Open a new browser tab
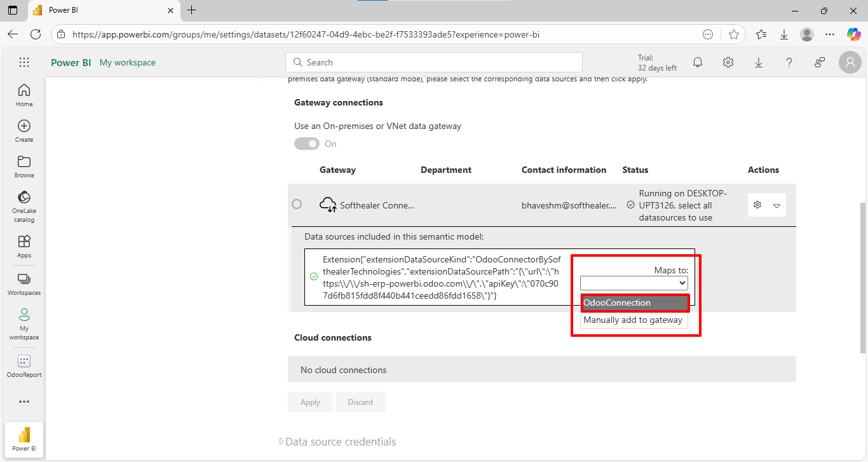The image size is (868, 462). [192, 10]
